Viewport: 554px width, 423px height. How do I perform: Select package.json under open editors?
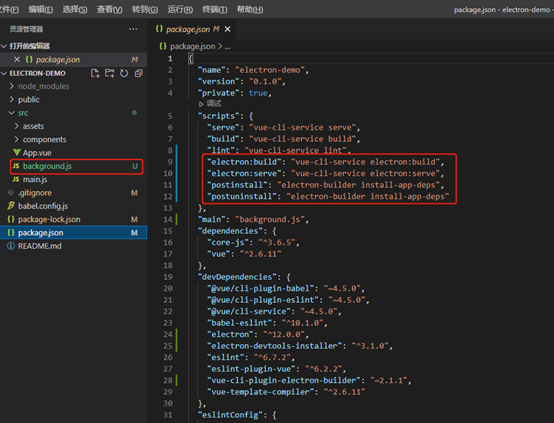(x=73, y=59)
